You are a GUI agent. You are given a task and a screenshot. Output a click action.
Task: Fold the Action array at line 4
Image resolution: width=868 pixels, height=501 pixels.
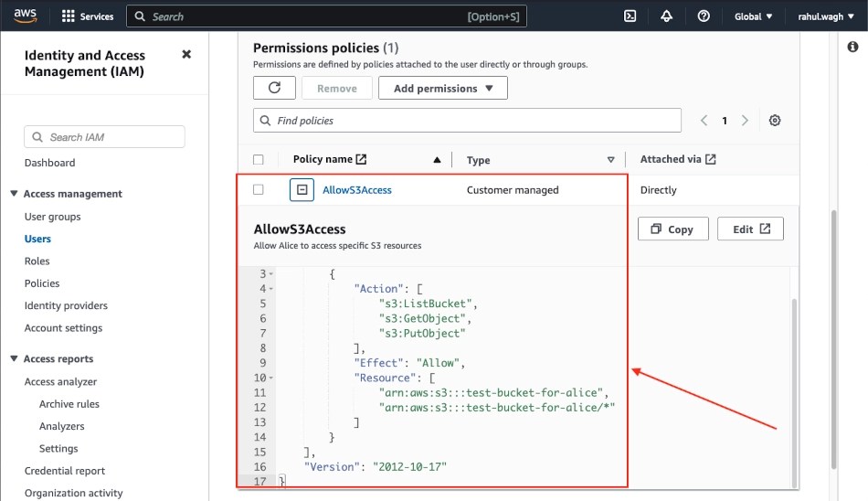[271, 289]
